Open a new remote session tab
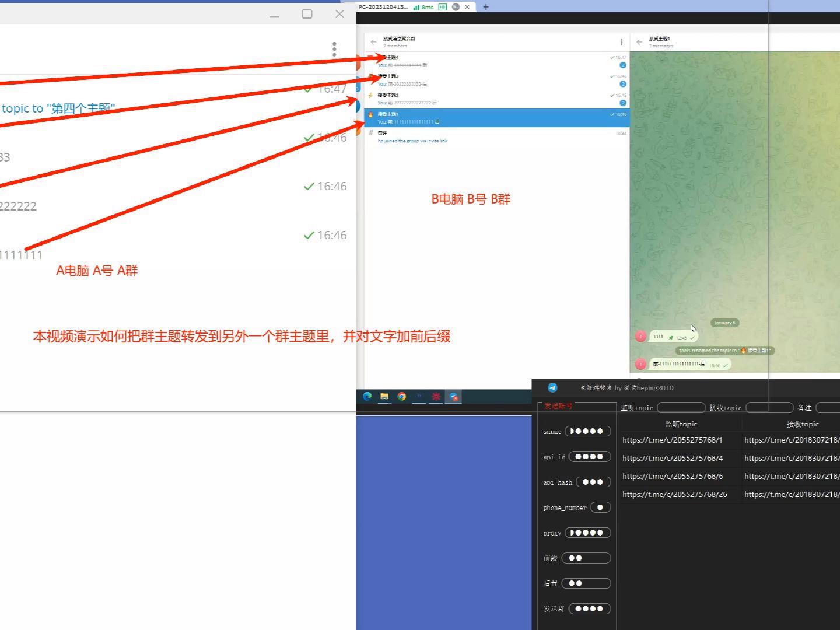Image resolution: width=840 pixels, height=630 pixels. (486, 7)
